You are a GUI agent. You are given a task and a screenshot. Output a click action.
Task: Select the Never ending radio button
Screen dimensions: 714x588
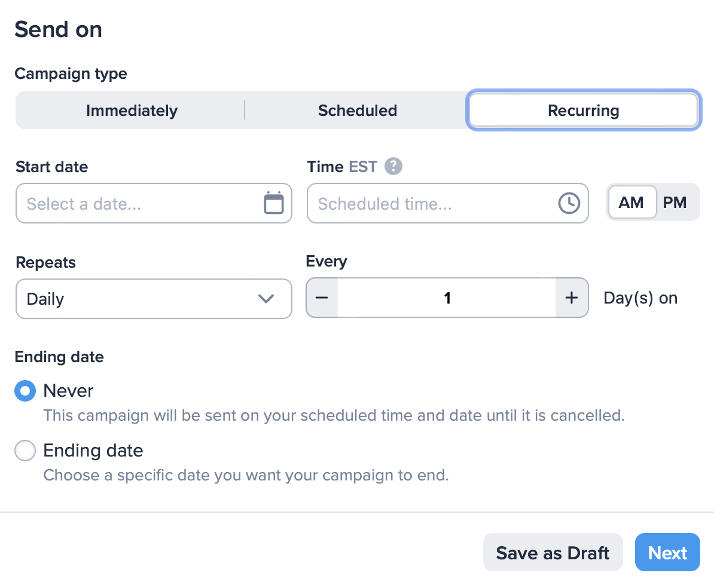25,390
